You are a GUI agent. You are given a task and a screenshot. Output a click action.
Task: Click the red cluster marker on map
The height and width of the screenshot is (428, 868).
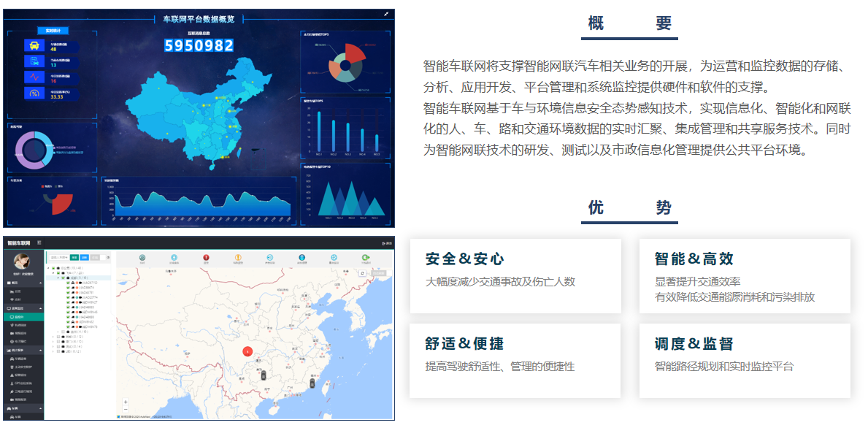coord(247,351)
